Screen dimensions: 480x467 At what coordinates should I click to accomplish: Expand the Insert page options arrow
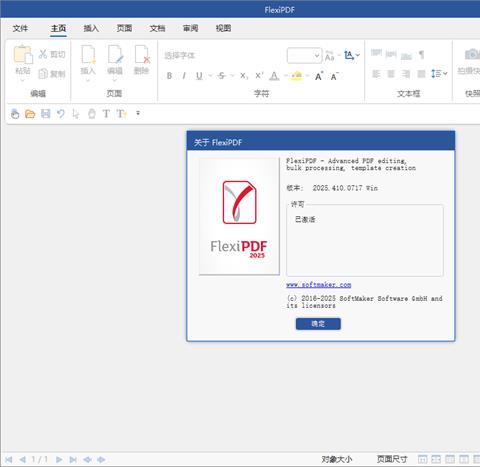point(88,80)
